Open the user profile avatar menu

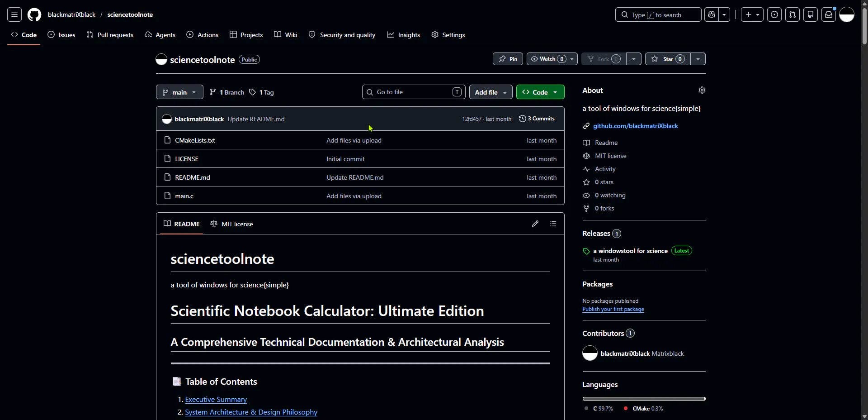(x=847, y=14)
